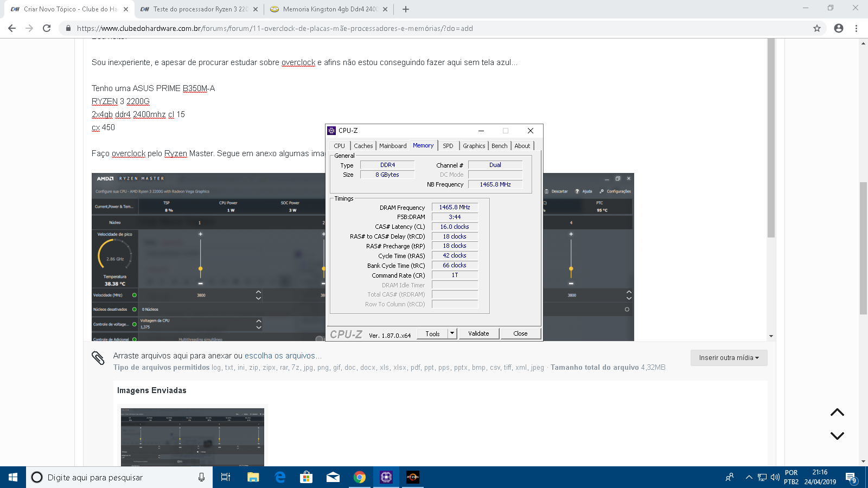Expand the Tools dropdown arrow in CPU-Z
This screenshot has height=488, width=868.
click(452, 333)
